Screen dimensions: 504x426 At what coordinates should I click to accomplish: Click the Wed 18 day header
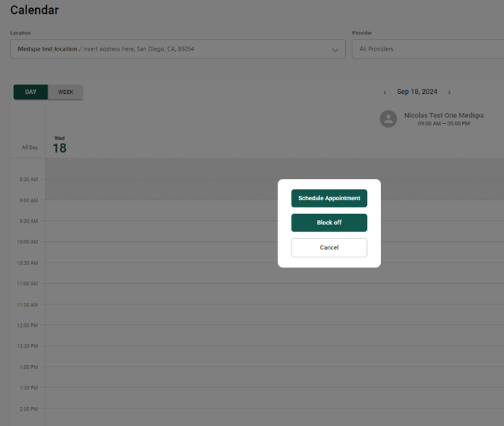(59, 144)
